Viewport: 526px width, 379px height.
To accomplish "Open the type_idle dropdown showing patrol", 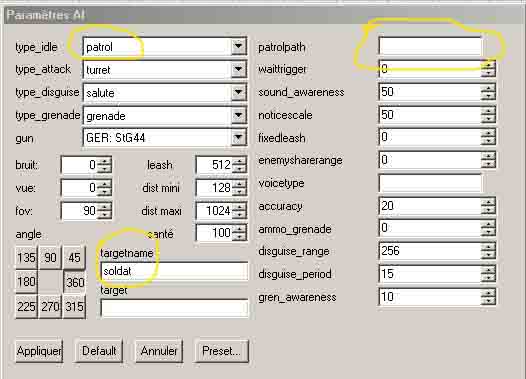I will click(239, 46).
